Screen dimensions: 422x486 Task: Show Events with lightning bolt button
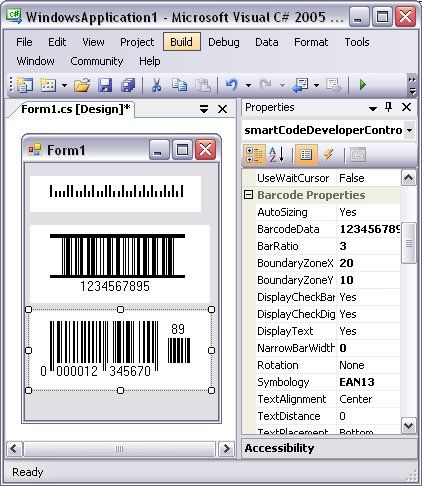point(329,155)
